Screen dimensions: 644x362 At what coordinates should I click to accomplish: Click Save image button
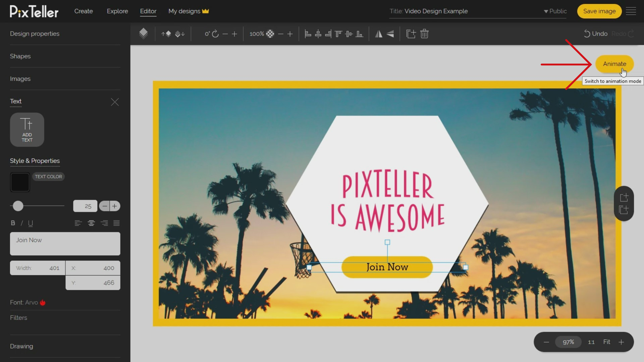(599, 11)
